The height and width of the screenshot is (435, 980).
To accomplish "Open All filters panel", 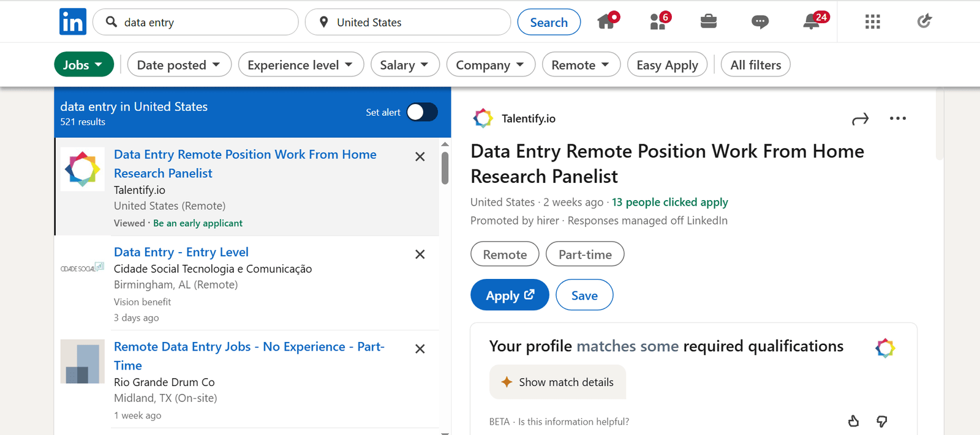I will point(756,64).
